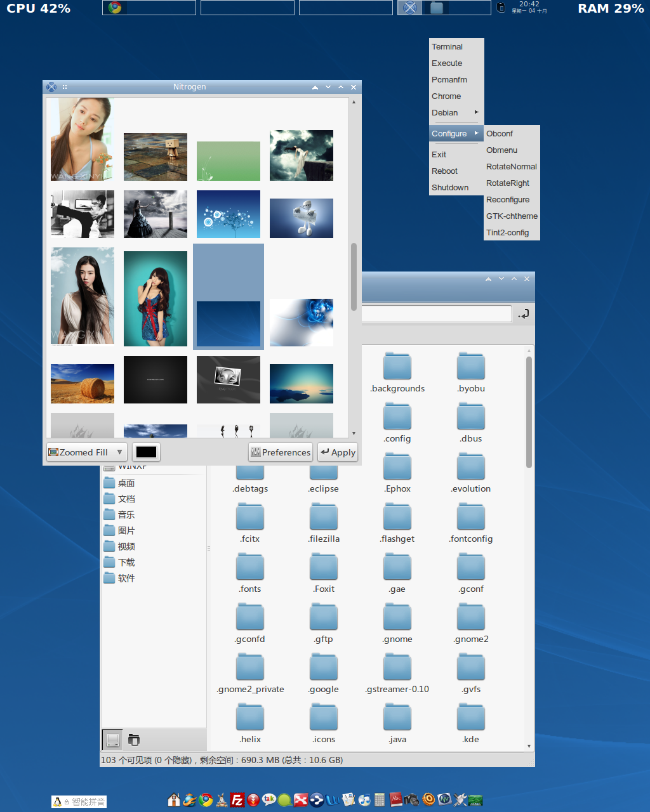Switch to the Nitrogen task in the top panel
650x812 pixels.
[410, 8]
